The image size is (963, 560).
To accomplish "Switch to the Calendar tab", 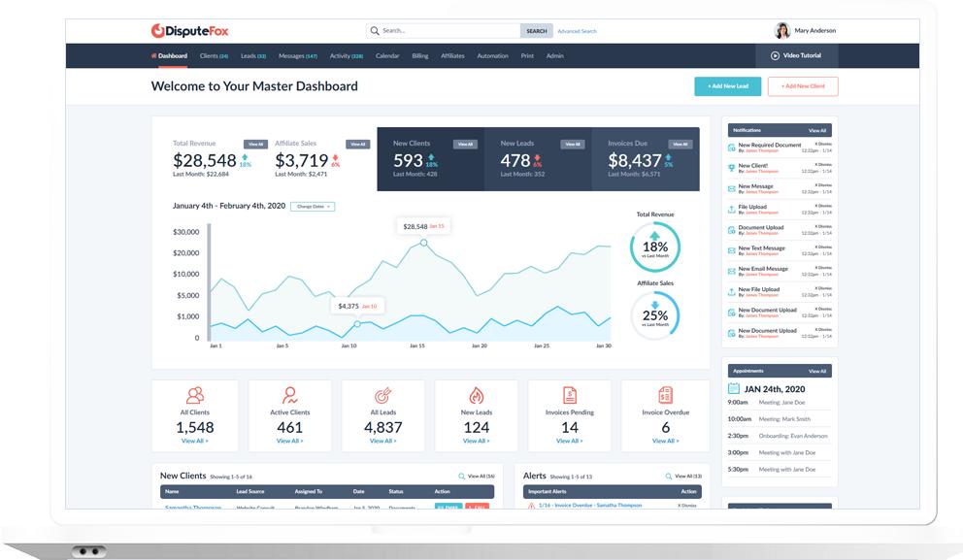I will tap(387, 56).
